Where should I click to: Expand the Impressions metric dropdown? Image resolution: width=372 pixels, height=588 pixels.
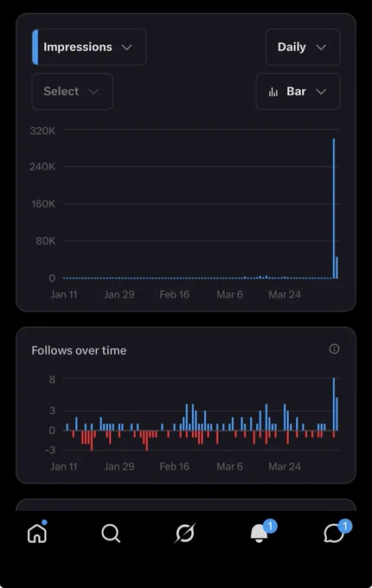(x=89, y=48)
